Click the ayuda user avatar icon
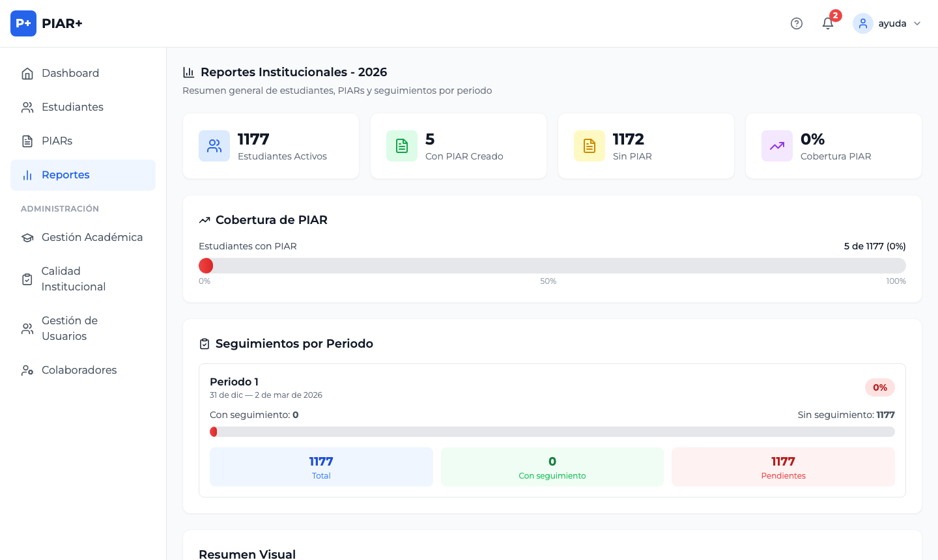This screenshot has height=560, width=938. click(x=863, y=23)
